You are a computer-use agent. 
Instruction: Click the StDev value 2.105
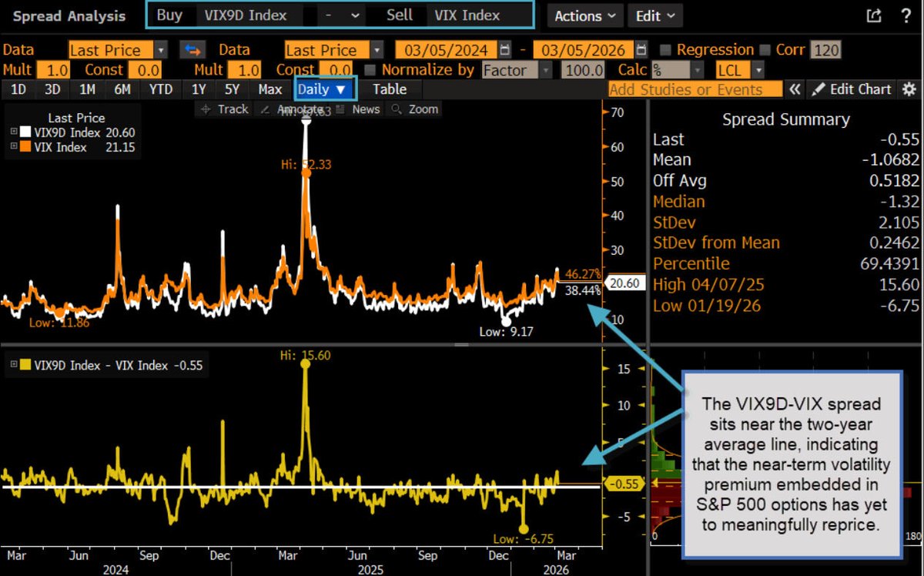click(899, 223)
